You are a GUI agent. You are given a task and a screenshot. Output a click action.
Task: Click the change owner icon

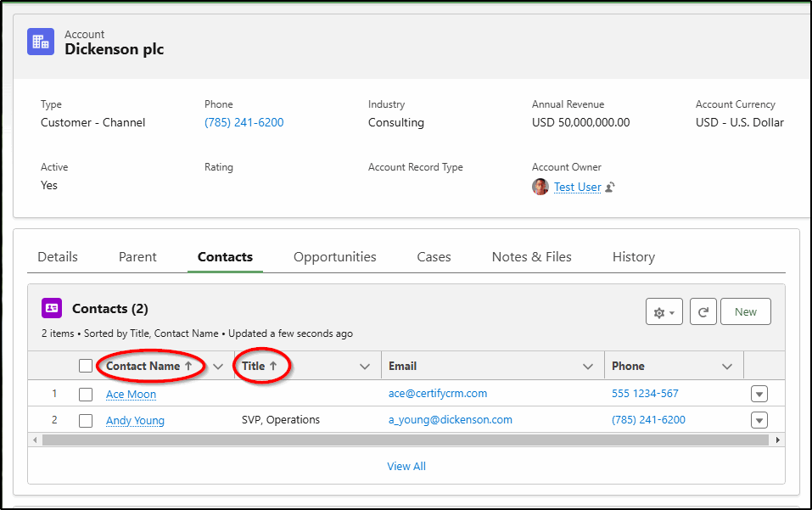pyautogui.click(x=610, y=187)
